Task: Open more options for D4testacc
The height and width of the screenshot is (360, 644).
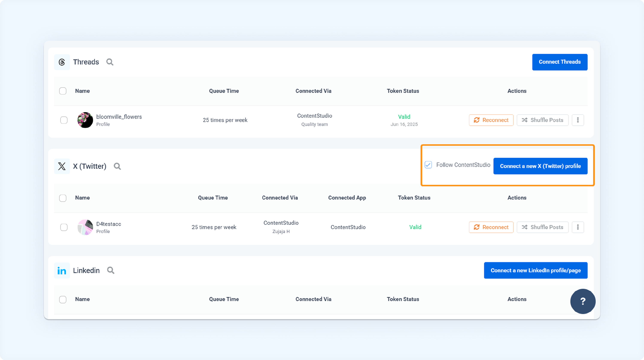Action: click(x=578, y=227)
